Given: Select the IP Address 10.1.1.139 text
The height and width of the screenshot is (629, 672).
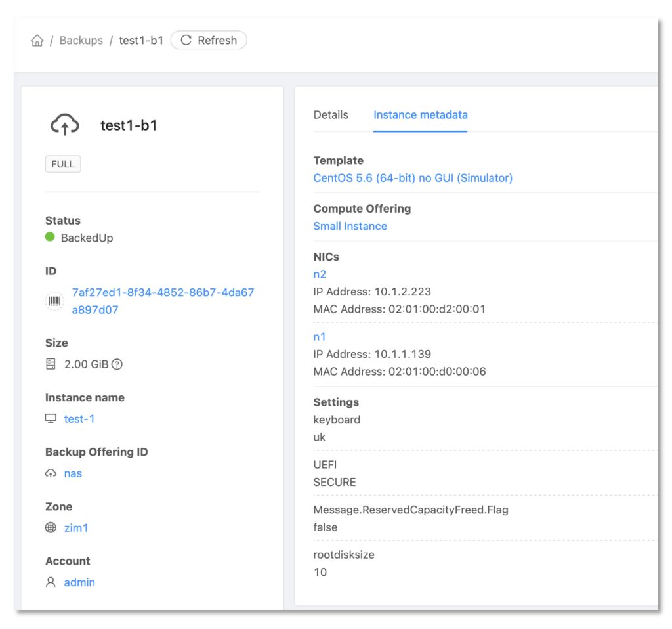Looking at the screenshot, I should (x=372, y=354).
